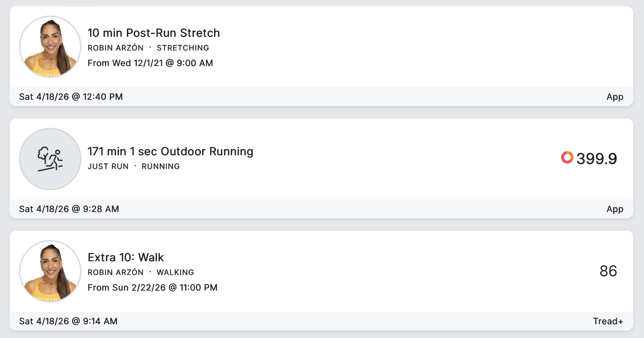The height and width of the screenshot is (338, 644).
Task: Click instructor photo on Post-Run Stretch card
Action: click(50, 47)
